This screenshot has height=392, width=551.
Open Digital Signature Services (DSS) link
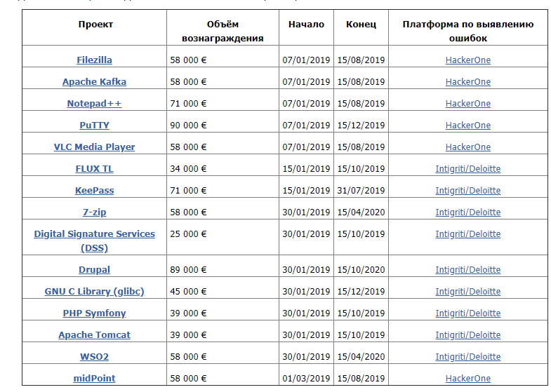pos(94,241)
